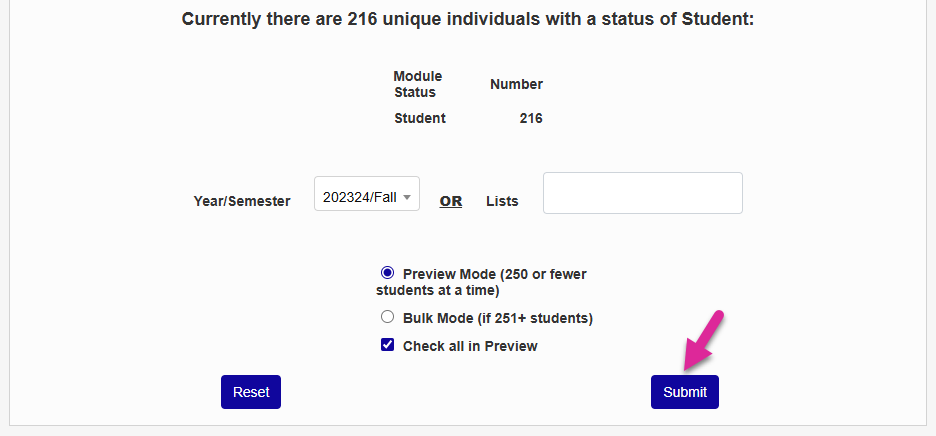
Task: Click the Module Status column header
Action: (417, 84)
